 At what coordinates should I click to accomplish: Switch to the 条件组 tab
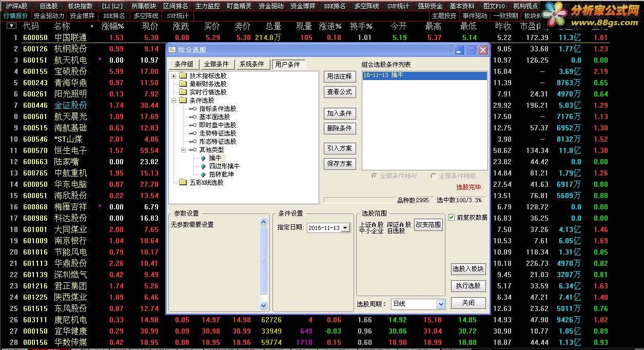(x=184, y=64)
